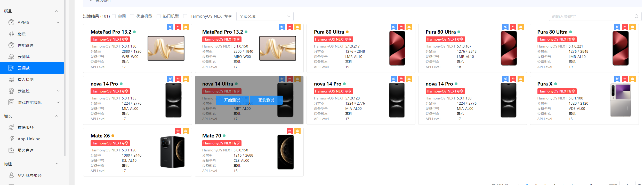The height and width of the screenshot is (185, 644).
Task: Collapse the 质量 sidebar section
Action: [57, 11]
